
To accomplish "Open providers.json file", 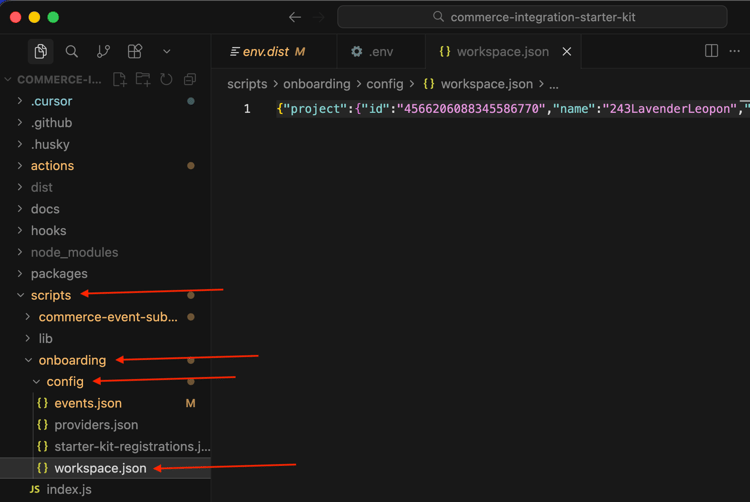I will click(105, 425).
